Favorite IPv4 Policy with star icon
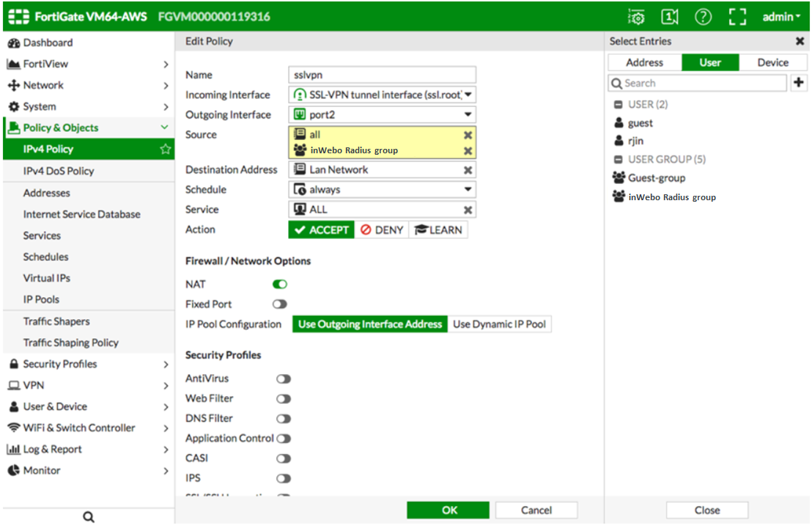The height and width of the screenshot is (528, 812). [x=166, y=150]
